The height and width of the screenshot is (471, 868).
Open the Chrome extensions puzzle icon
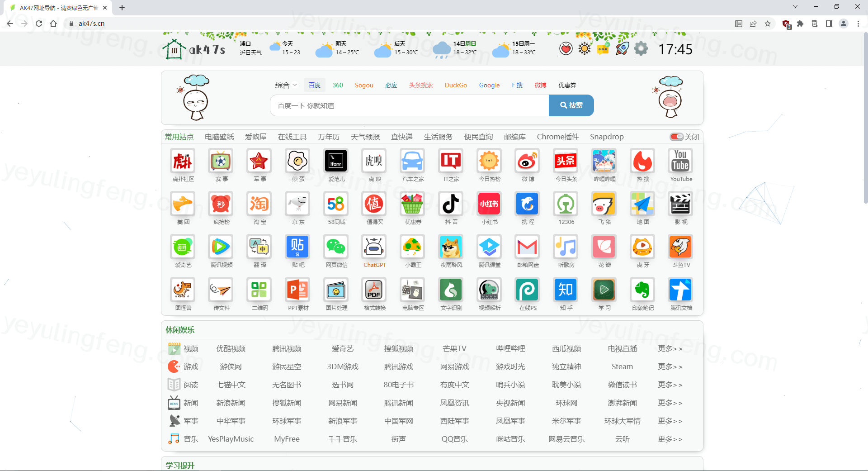point(800,24)
